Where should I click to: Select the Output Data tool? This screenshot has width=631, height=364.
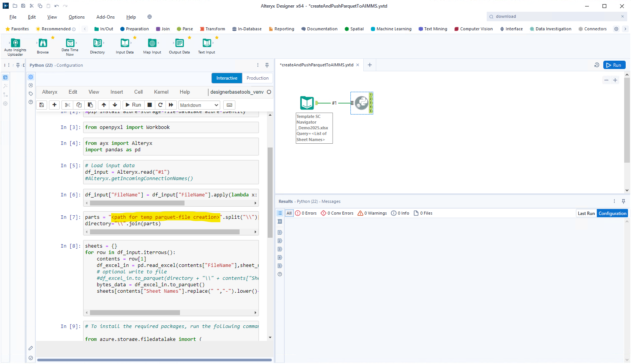pos(179,46)
